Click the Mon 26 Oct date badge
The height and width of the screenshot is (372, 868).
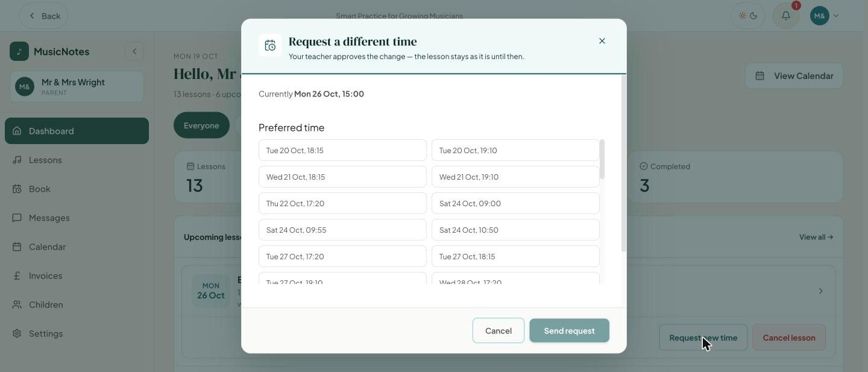tap(210, 291)
